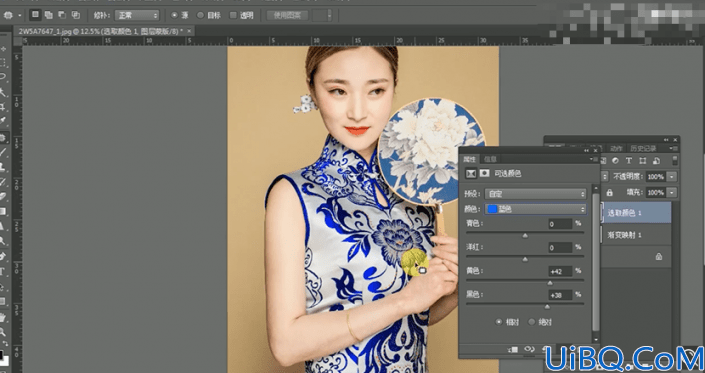Switch to the 历史记录 tab

[643, 148]
